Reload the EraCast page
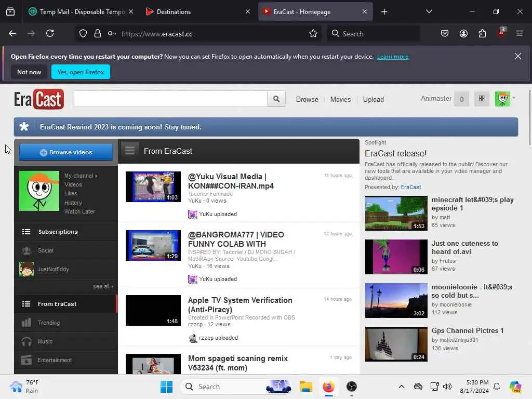 tap(50, 33)
